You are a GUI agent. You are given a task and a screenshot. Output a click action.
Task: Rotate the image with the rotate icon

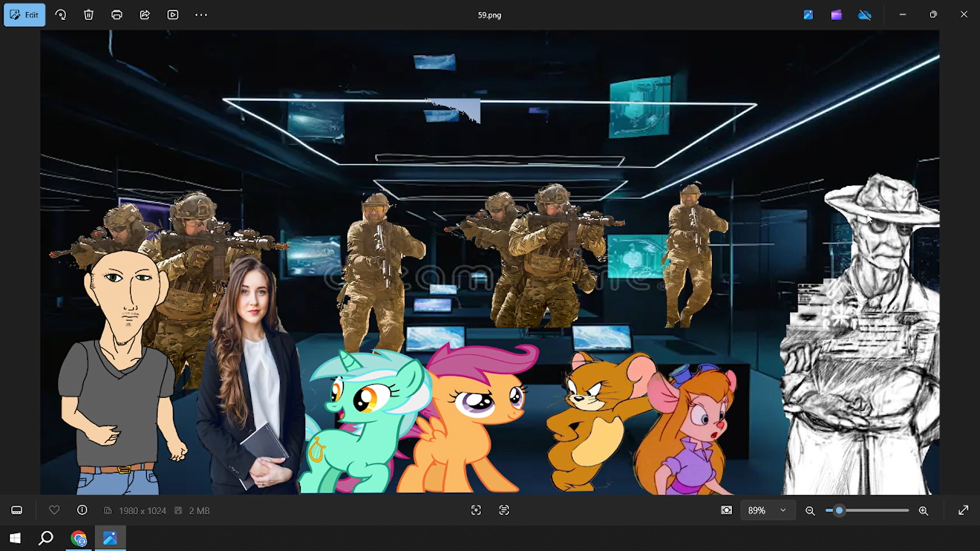tap(61, 15)
